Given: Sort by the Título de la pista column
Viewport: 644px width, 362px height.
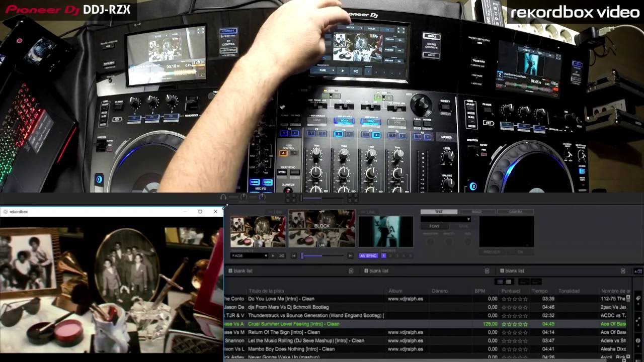Looking at the screenshot, I should pos(267,291).
